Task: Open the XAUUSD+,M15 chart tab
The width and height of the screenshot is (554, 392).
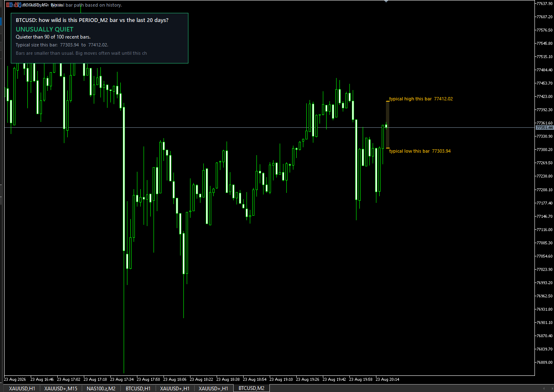Action: coord(61,388)
